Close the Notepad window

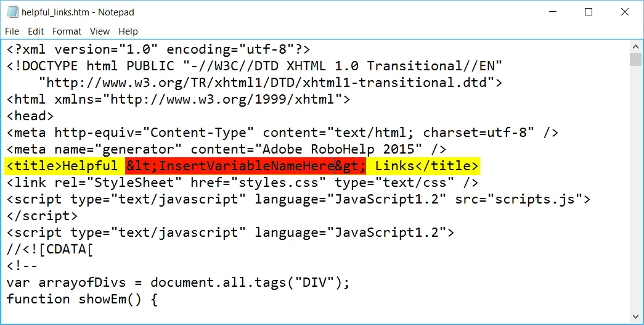point(625,12)
